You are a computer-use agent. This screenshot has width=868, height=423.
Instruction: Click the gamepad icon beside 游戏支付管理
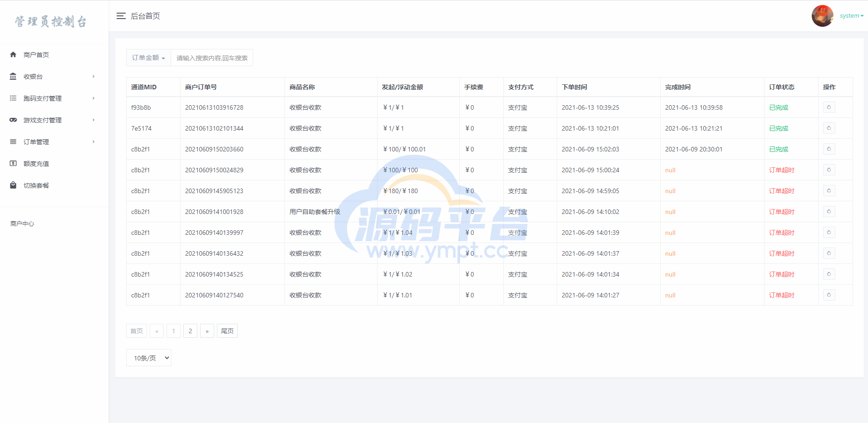click(x=13, y=120)
